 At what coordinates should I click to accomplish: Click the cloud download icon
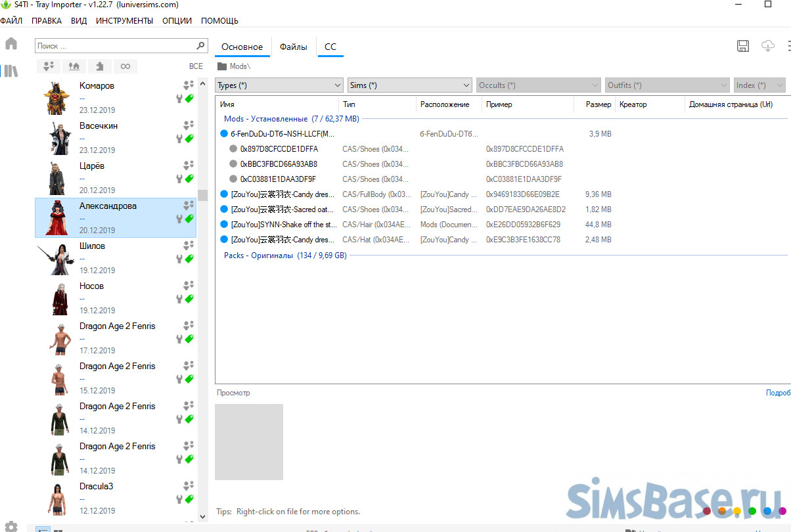pyautogui.click(x=767, y=46)
